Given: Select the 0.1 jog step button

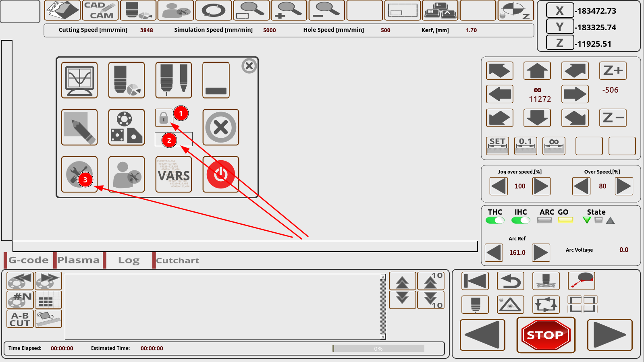Looking at the screenshot, I should [526, 146].
